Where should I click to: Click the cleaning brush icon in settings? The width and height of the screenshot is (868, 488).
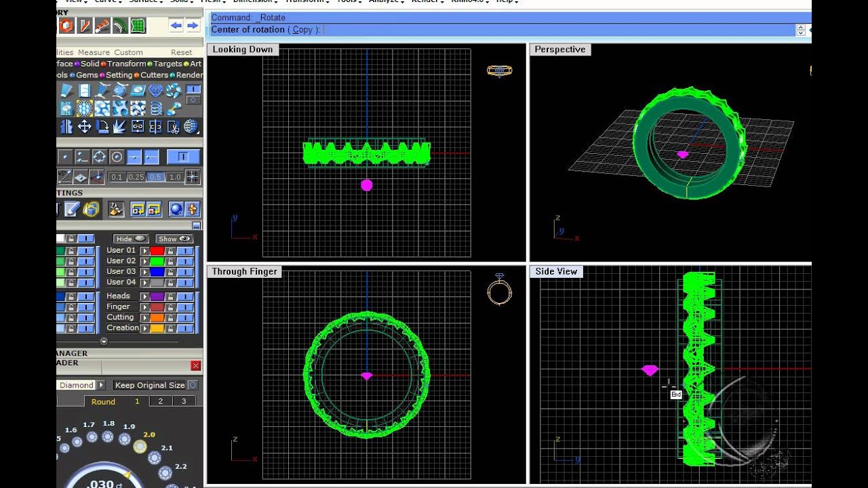pos(116,209)
